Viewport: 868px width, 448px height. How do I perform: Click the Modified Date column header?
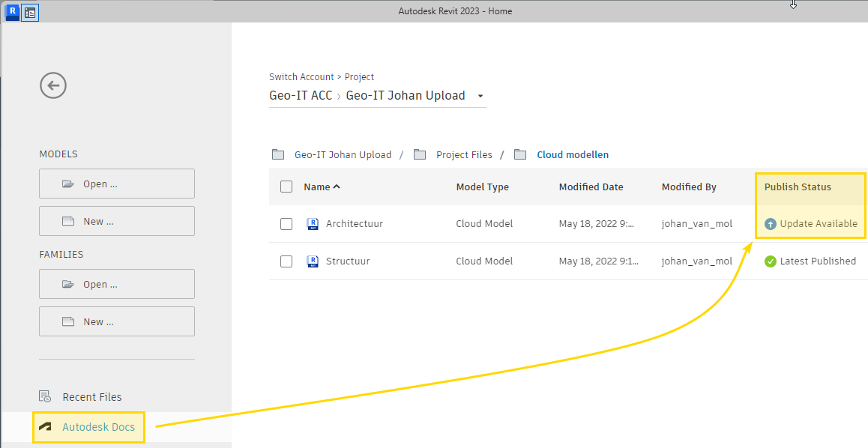[x=591, y=187]
